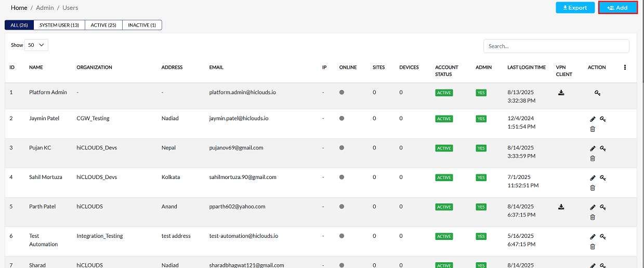Image resolution: width=644 pixels, height=268 pixels.
Task: Download VPN client for Parth Patel
Action: point(561,207)
